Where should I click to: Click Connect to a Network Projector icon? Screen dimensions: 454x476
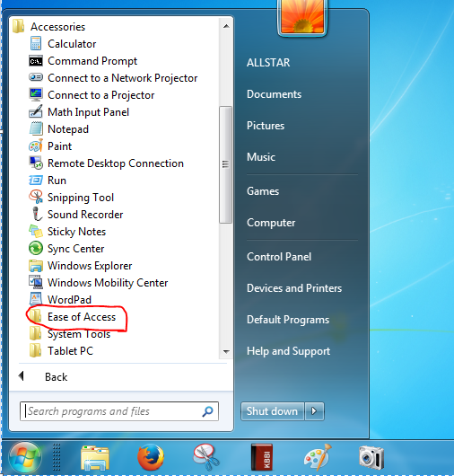pyautogui.click(x=36, y=77)
